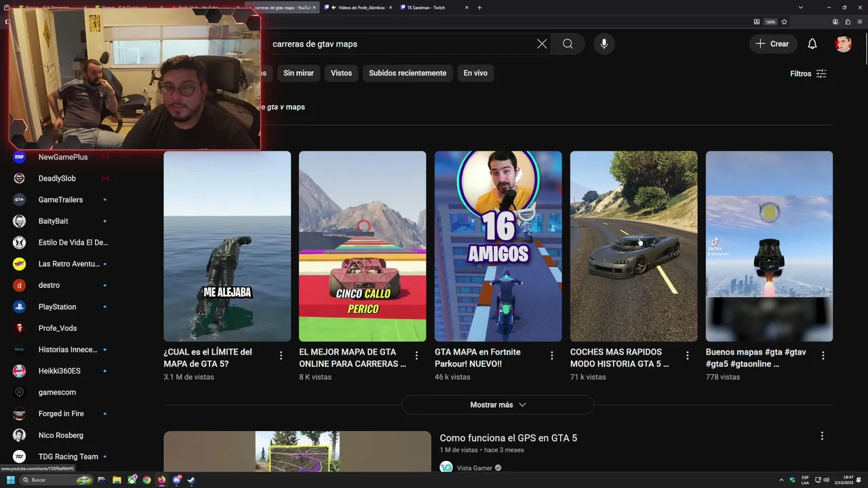
Task: Open the 'Forged in Fire' subscription
Action: [61, 413]
